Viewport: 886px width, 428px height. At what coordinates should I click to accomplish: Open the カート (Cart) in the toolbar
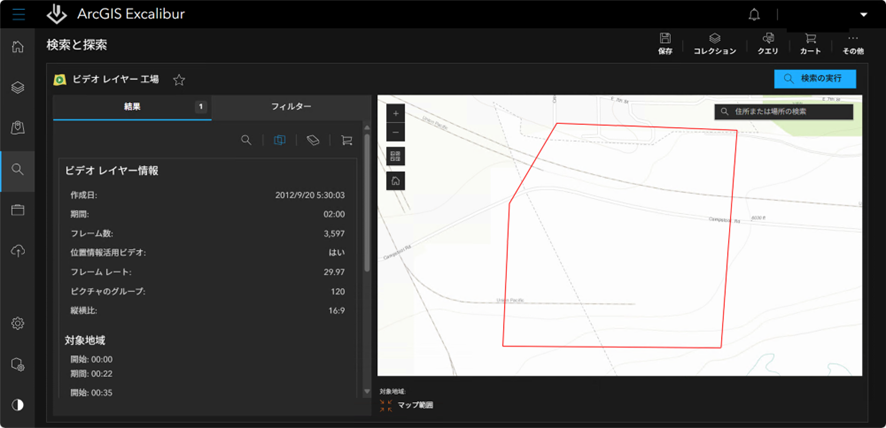(x=810, y=44)
